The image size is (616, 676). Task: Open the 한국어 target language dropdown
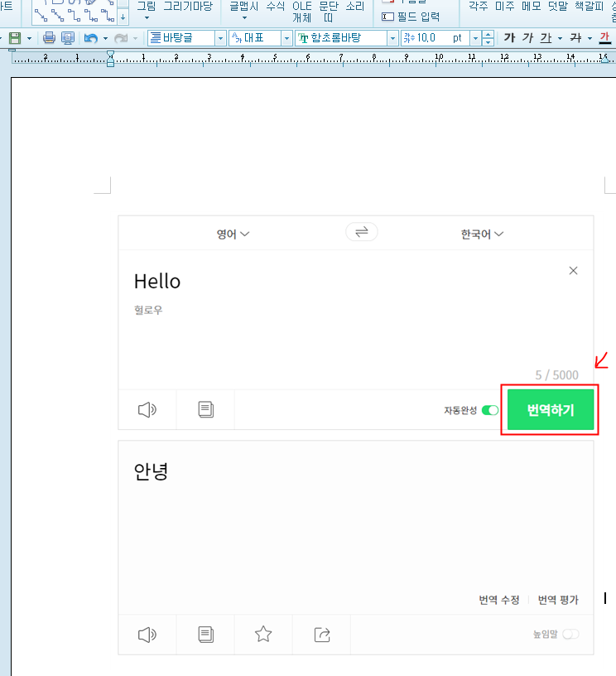tap(482, 234)
